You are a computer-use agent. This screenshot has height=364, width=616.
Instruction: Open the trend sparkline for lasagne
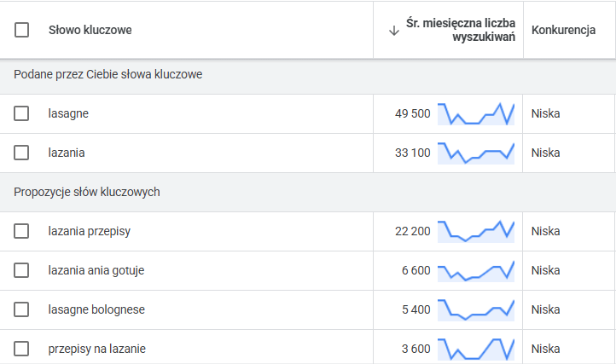(476, 113)
